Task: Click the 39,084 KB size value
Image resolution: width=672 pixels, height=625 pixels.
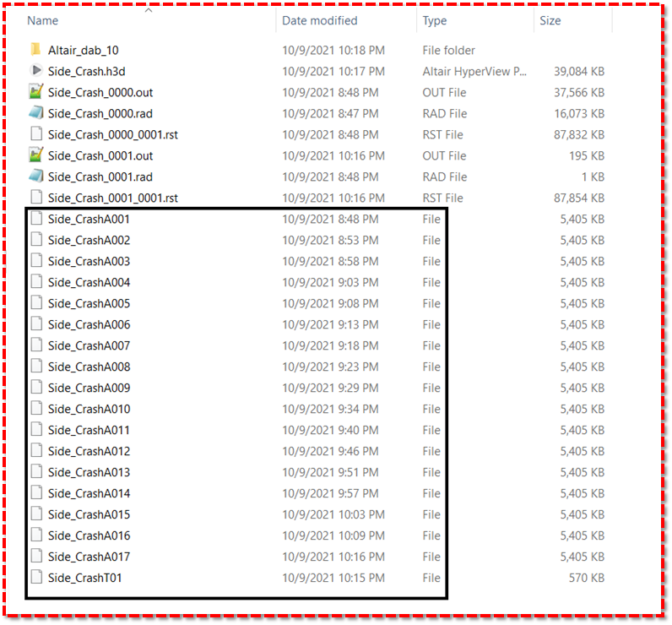Action: (x=578, y=71)
